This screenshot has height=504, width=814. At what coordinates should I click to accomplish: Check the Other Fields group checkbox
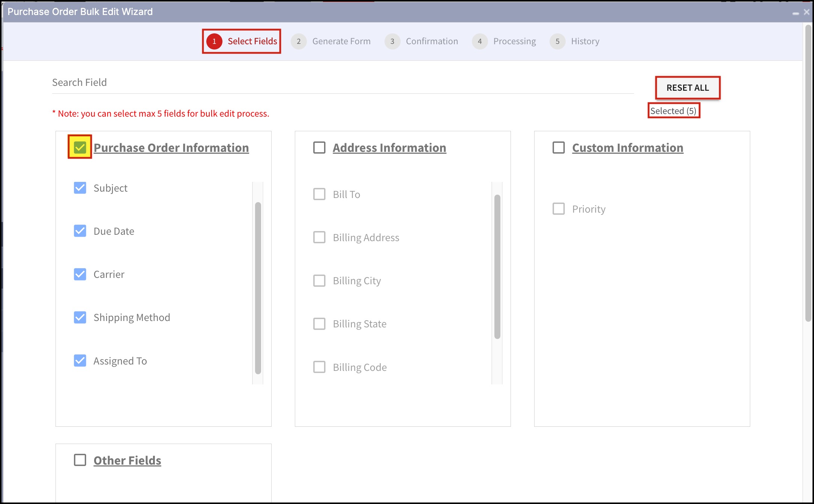(x=80, y=460)
